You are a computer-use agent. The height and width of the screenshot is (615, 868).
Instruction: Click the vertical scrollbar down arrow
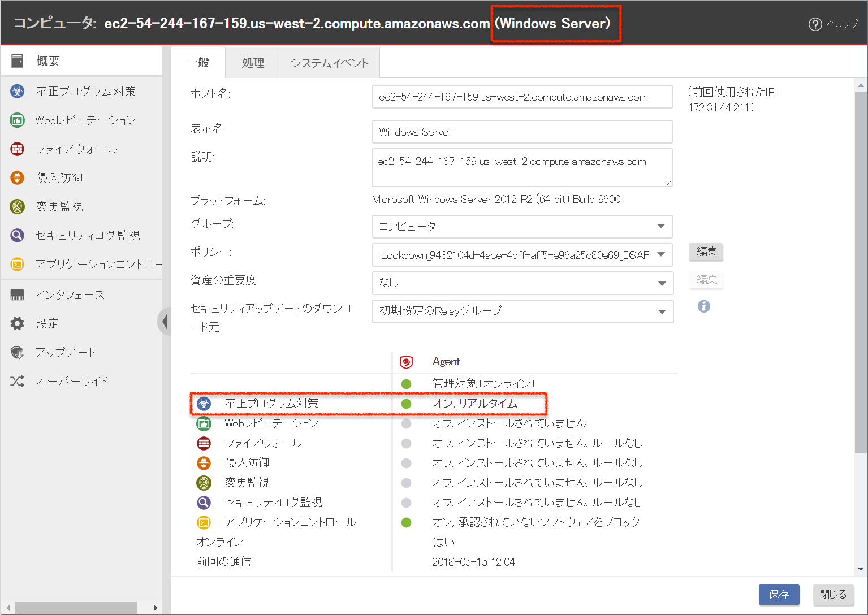pos(861,569)
